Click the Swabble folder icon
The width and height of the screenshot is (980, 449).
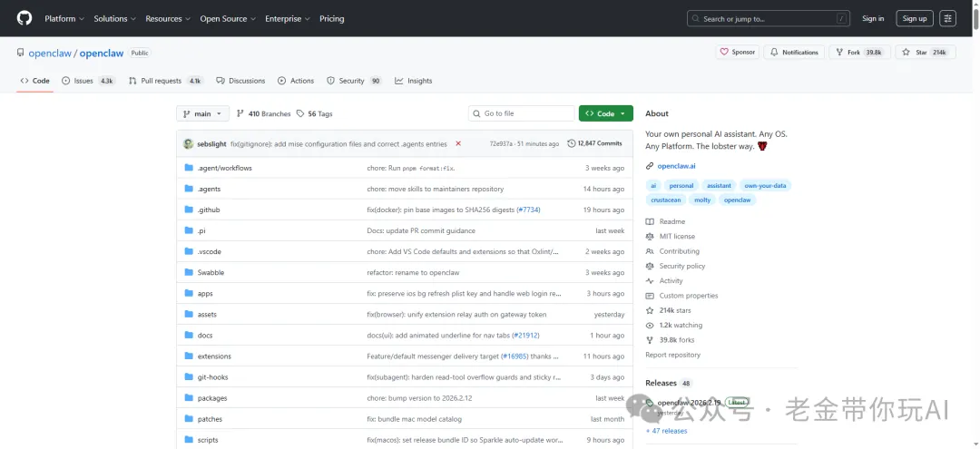189,272
